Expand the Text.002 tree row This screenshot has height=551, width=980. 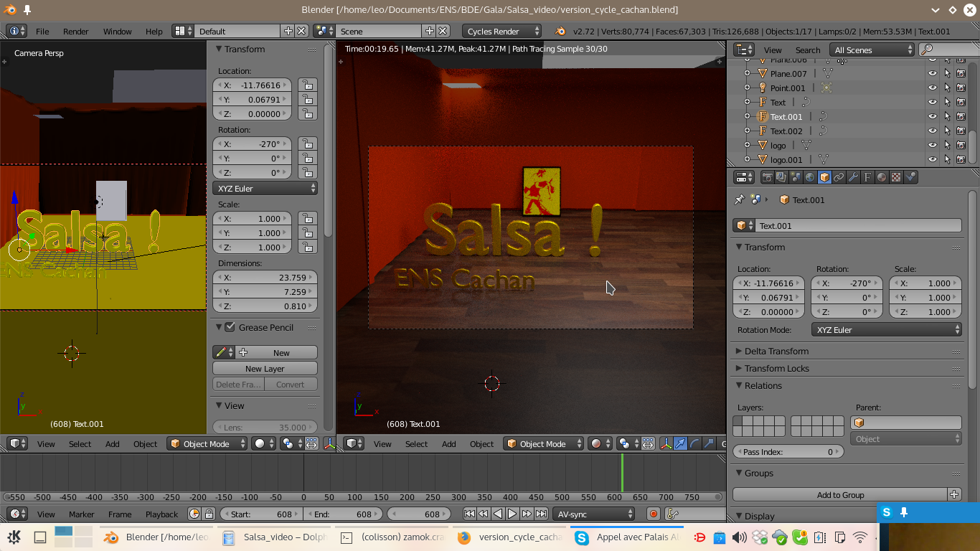(x=747, y=131)
